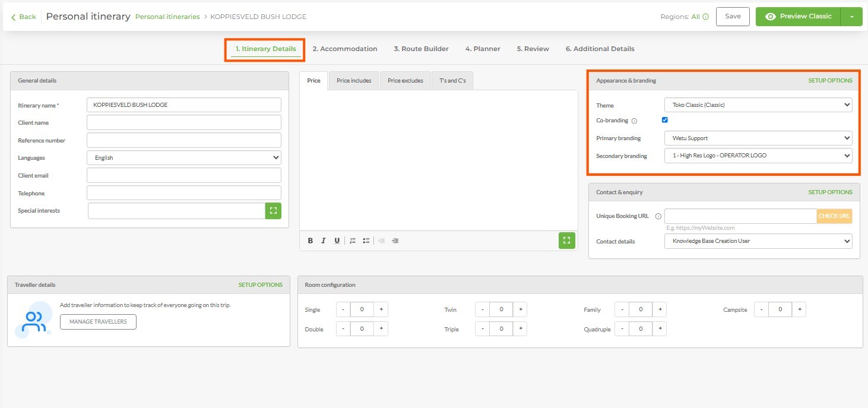This screenshot has width=868, height=408.
Task: Open the Primary branding dropdown
Action: [758, 138]
